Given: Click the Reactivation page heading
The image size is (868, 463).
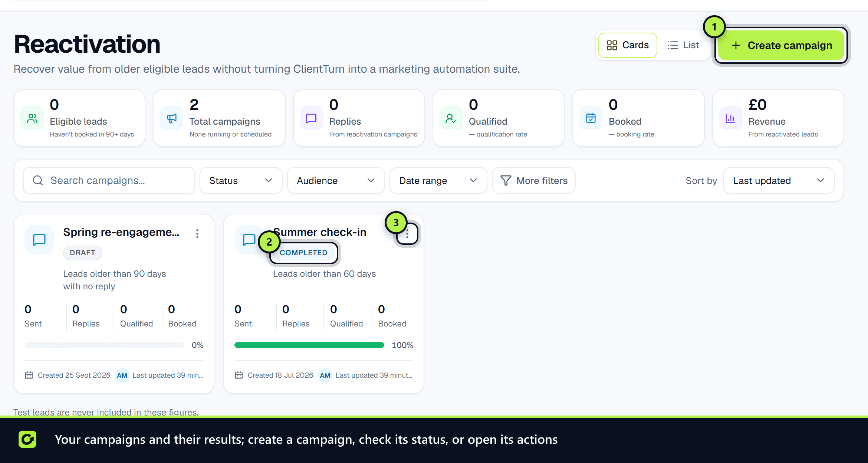Looking at the screenshot, I should [x=87, y=44].
